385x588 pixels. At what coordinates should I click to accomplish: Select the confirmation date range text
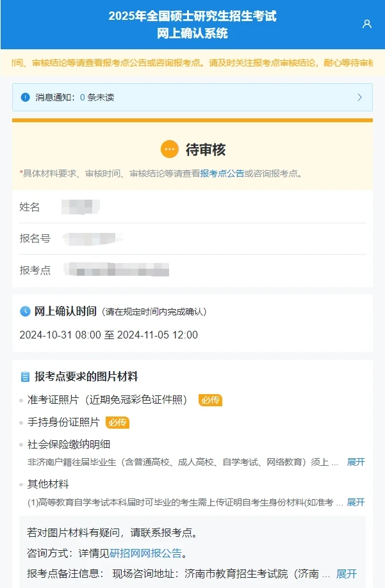(x=108, y=335)
